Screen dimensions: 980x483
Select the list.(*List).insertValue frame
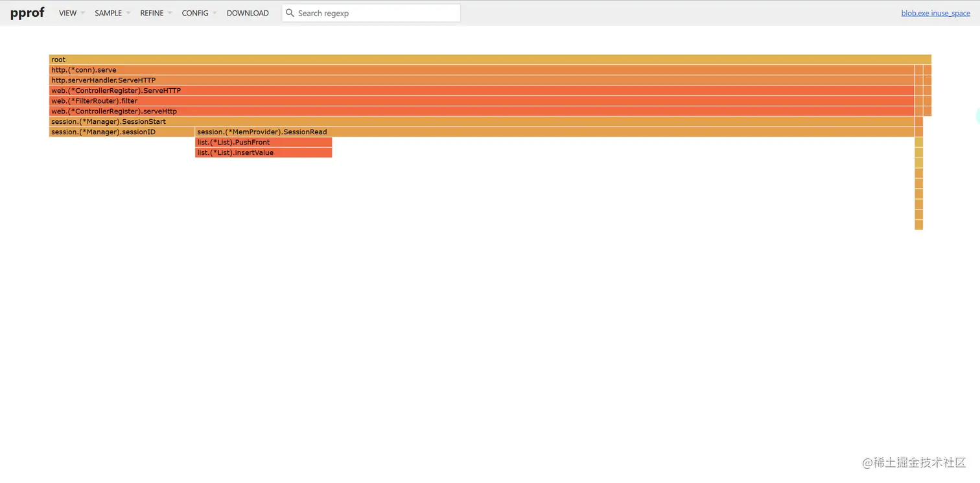tap(264, 153)
